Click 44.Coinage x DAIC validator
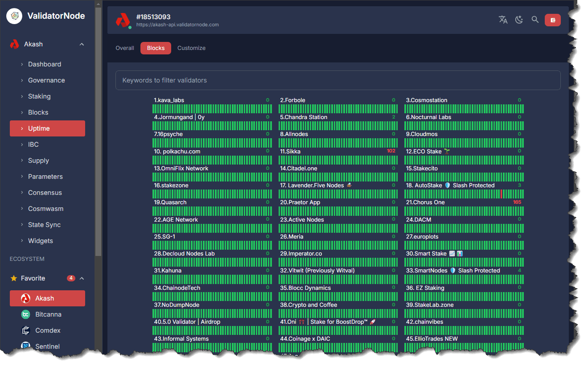The height and width of the screenshot is (367, 588). point(305,339)
